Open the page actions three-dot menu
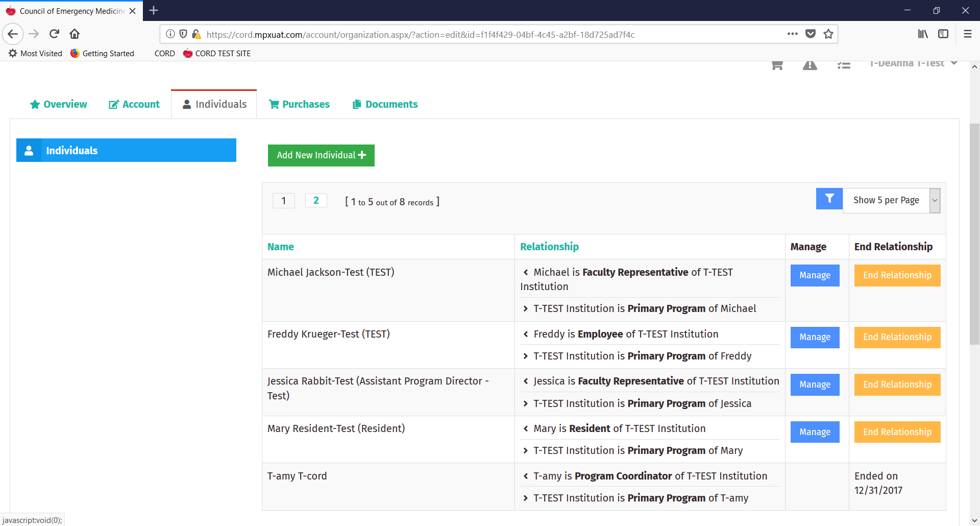The image size is (980, 526). (792, 34)
